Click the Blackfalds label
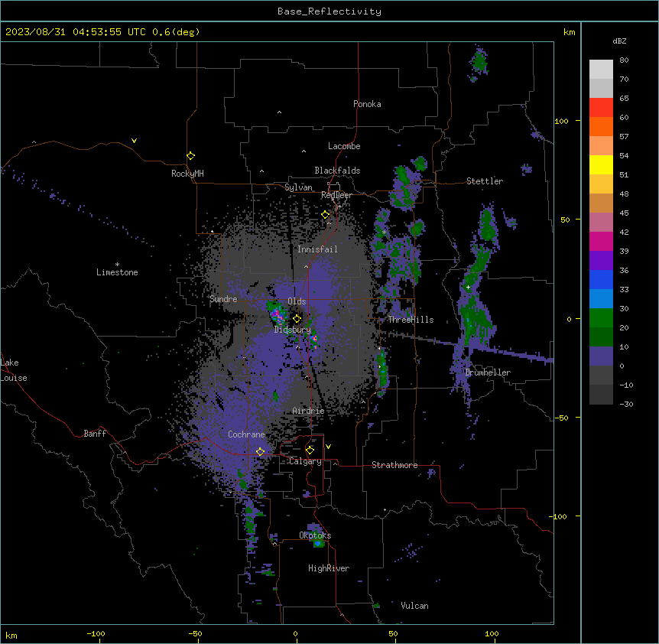The image size is (659, 644). tap(337, 171)
